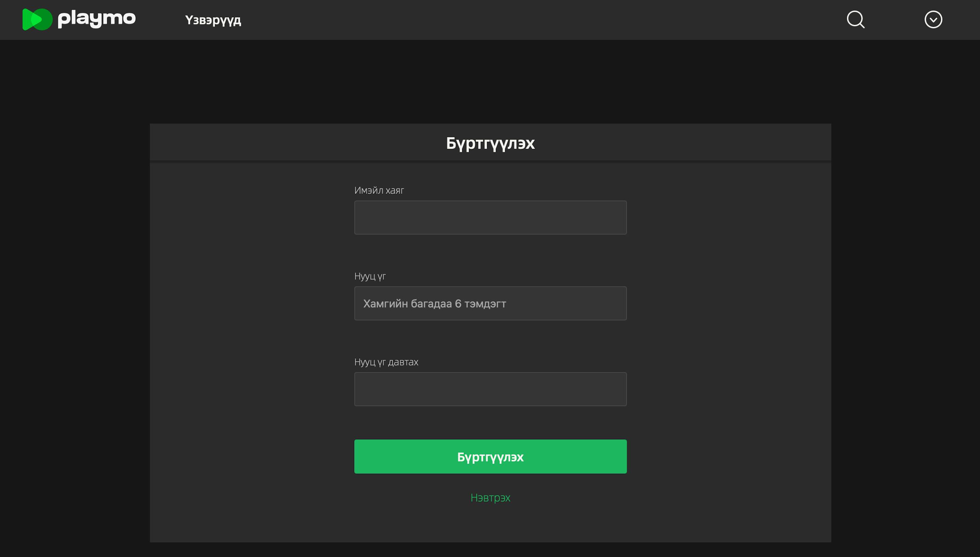The image size is (980, 557).
Task: Click the Нууц үг label text
Action: click(370, 276)
